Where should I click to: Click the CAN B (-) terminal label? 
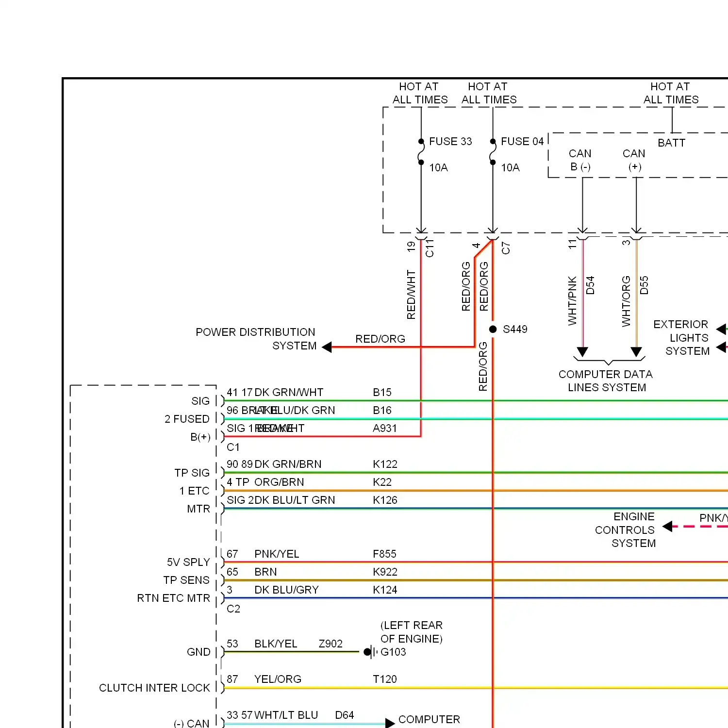580,160
